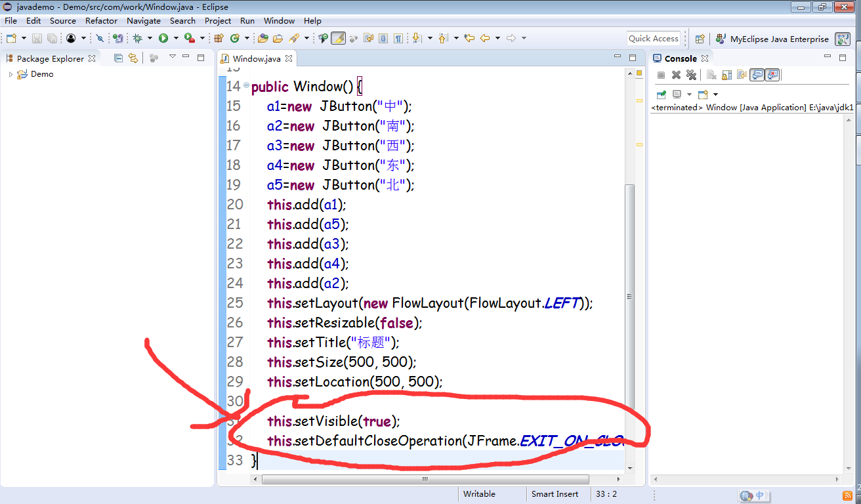
Task: Click the orange RSS status bar icon
Action: click(847, 495)
